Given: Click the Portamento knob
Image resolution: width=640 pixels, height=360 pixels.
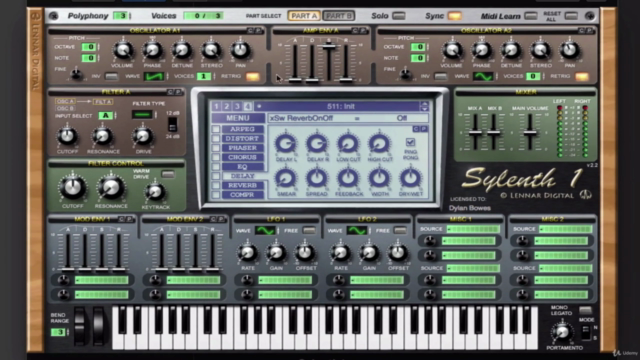Looking at the screenshot, I should click(x=562, y=333).
